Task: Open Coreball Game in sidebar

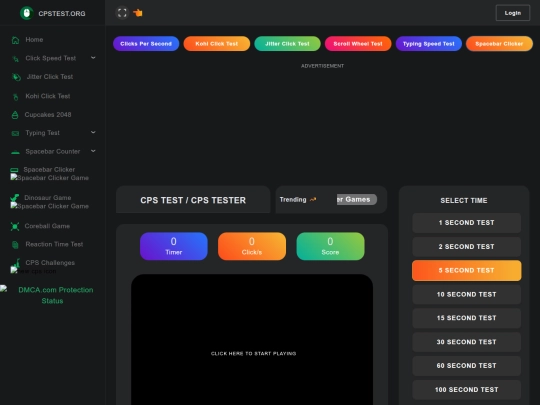Action: click(x=47, y=226)
